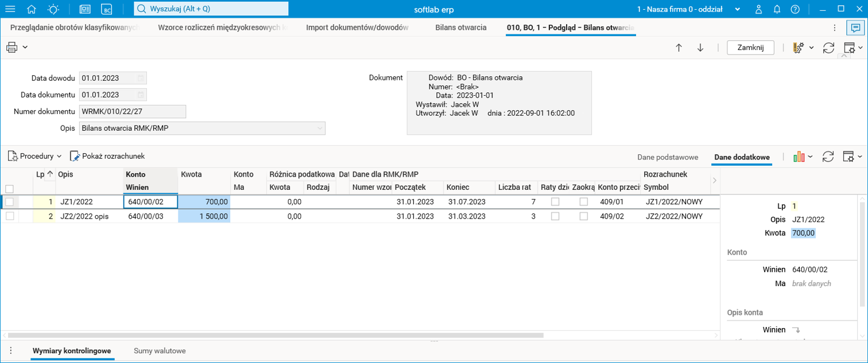Image resolution: width=868 pixels, height=363 pixels.
Task: Refresh the document with top refresh icon
Action: coord(828,48)
